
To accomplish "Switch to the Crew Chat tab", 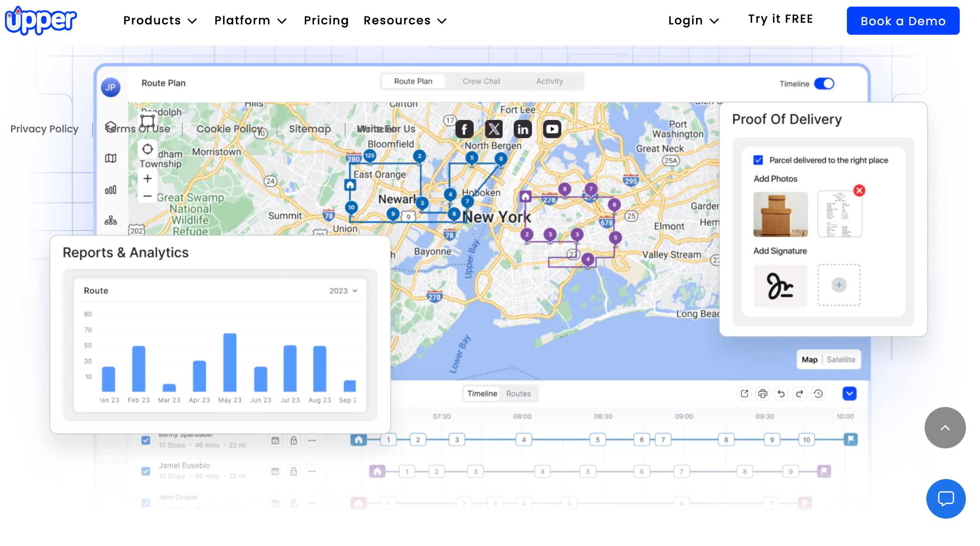I will click(x=481, y=81).
